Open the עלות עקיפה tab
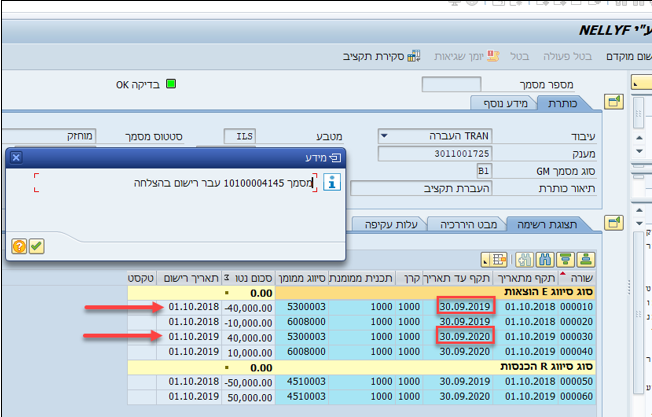This screenshot has width=652, height=417. (x=391, y=225)
